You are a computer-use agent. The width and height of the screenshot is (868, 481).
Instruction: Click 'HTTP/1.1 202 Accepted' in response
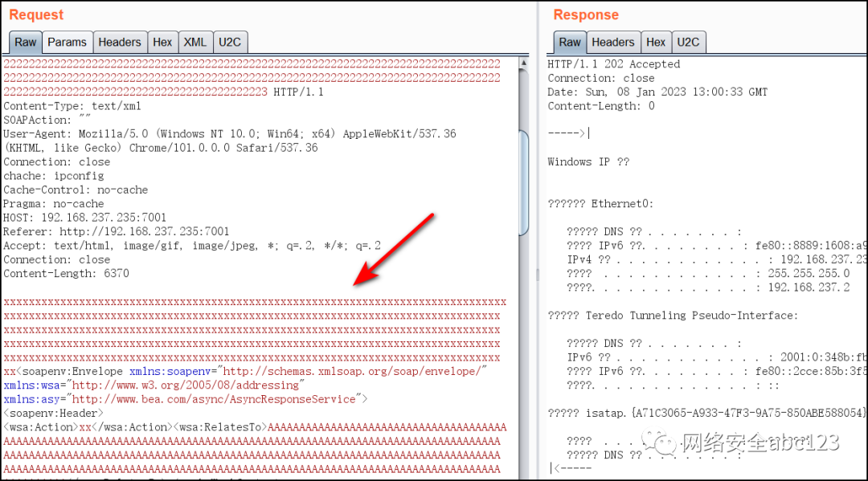tap(614, 64)
